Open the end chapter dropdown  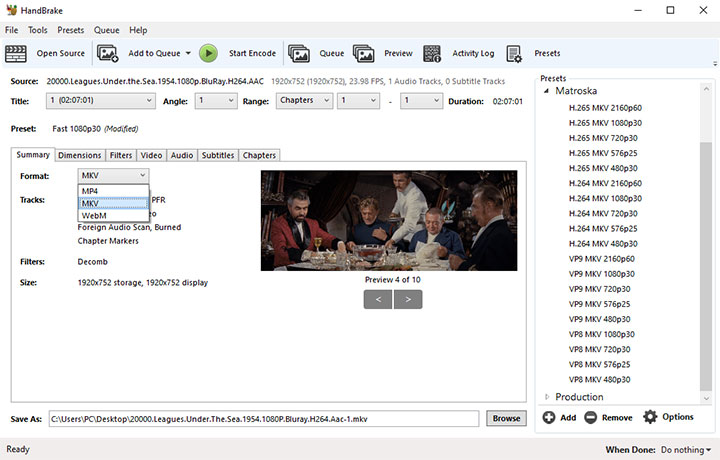point(421,101)
